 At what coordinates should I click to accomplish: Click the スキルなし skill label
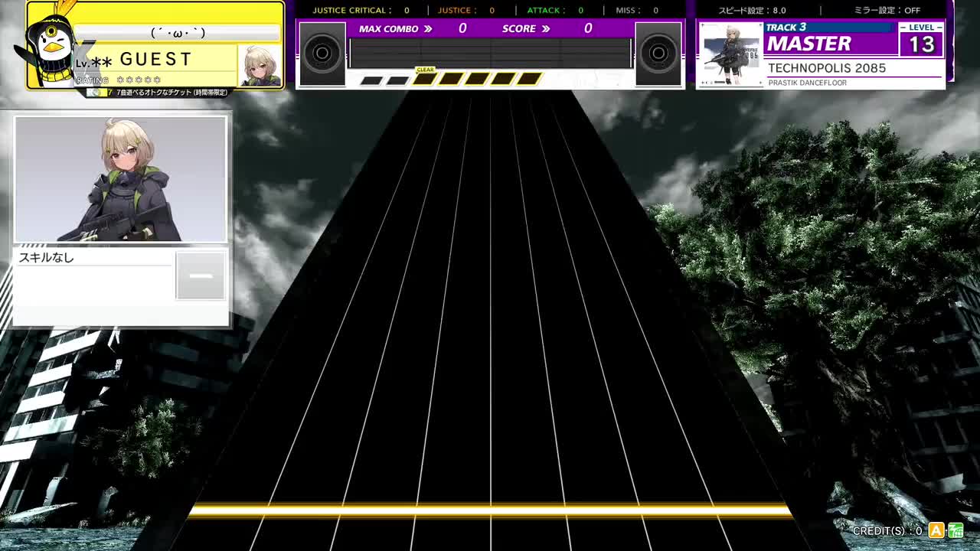[47, 258]
